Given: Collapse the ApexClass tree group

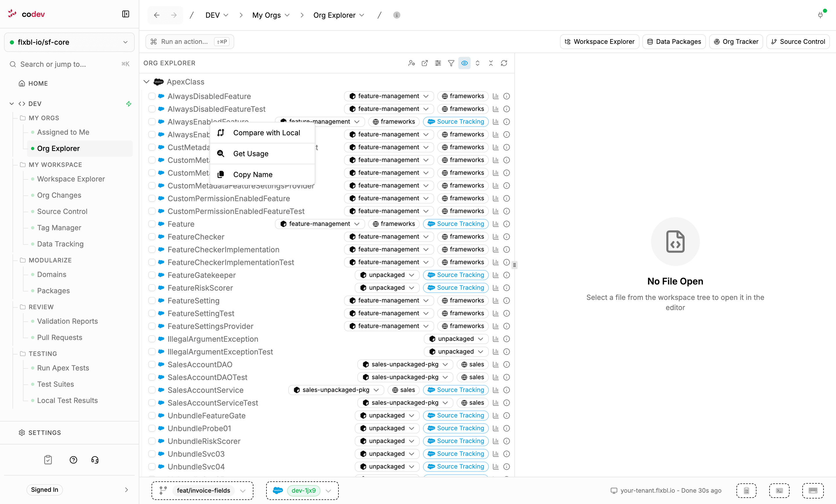Looking at the screenshot, I should click(146, 82).
